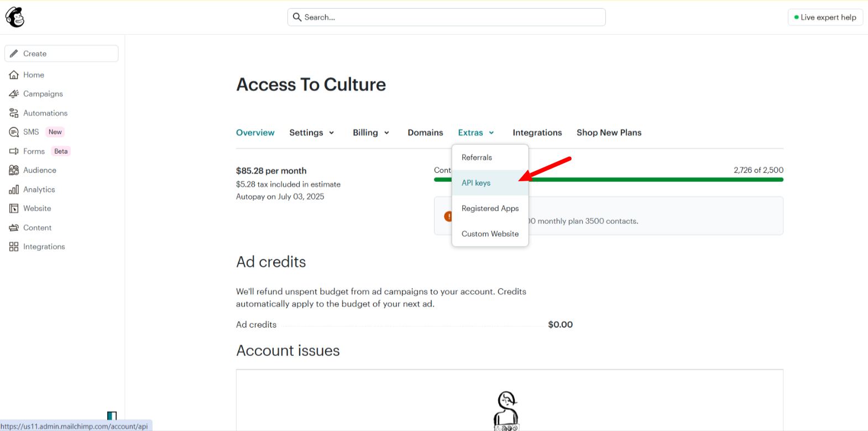Click the Autopay on July 03, 2025 text

click(x=280, y=197)
